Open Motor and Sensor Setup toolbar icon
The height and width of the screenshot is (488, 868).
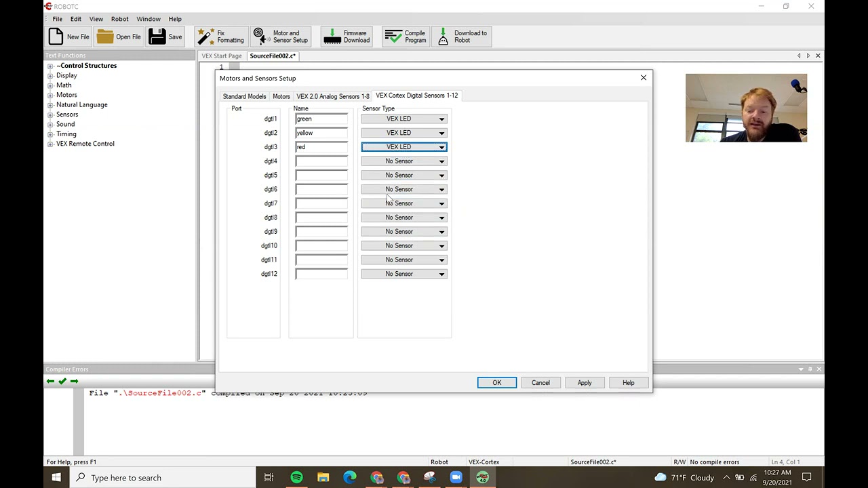(x=280, y=37)
